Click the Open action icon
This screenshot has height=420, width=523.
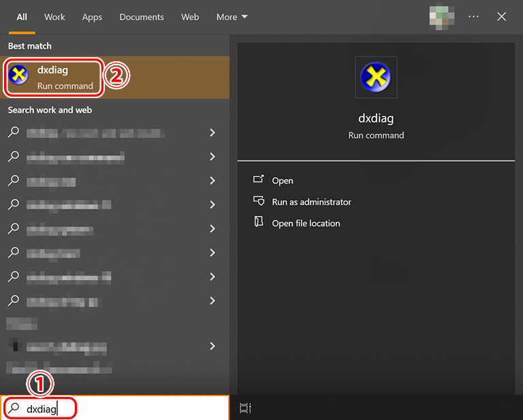tap(259, 179)
